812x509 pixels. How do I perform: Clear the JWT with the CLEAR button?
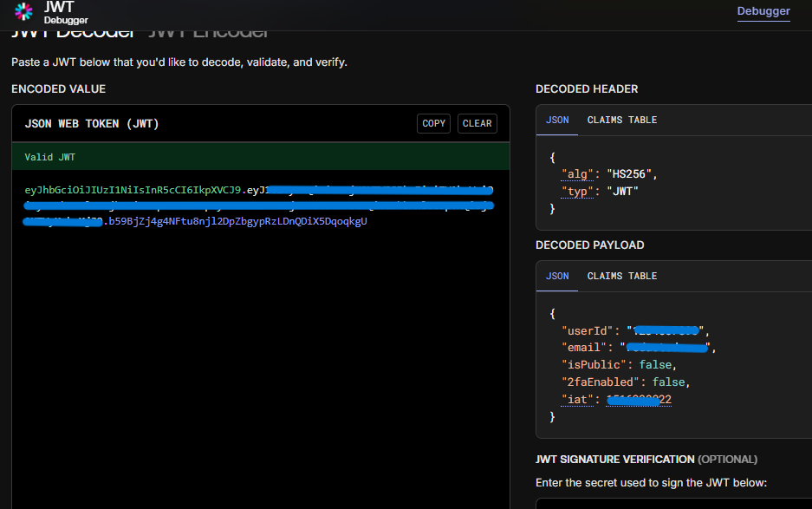[x=477, y=123]
